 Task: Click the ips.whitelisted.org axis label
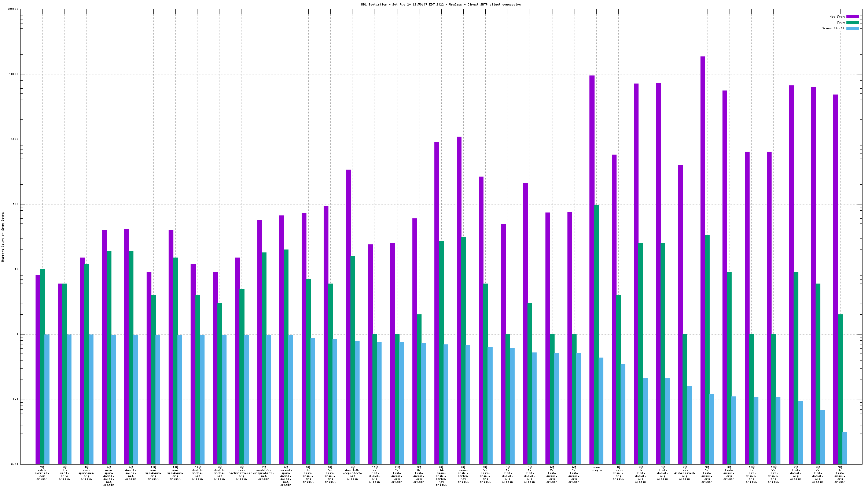(x=684, y=473)
